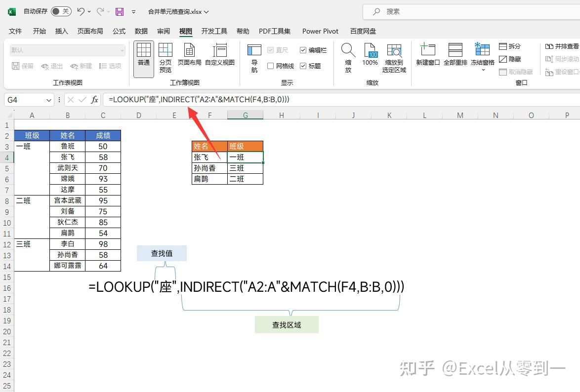
Task: Open the 开发工具 Developer tab
Action: tap(214, 31)
